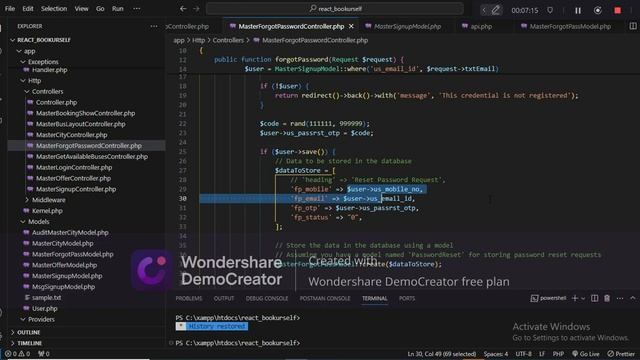Click the pen annotation icon in recorder bar
This screenshot has height=360, width=640.
(496, 10)
